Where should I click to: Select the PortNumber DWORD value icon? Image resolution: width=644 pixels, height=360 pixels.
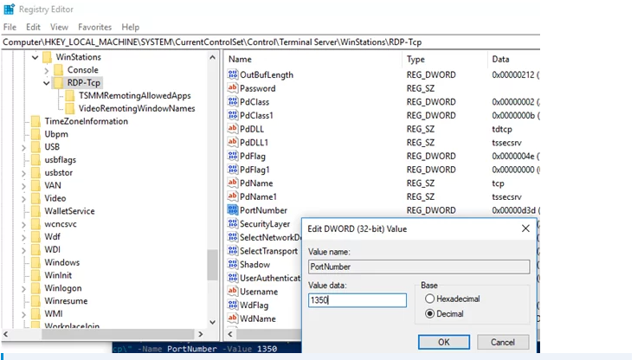click(x=232, y=210)
